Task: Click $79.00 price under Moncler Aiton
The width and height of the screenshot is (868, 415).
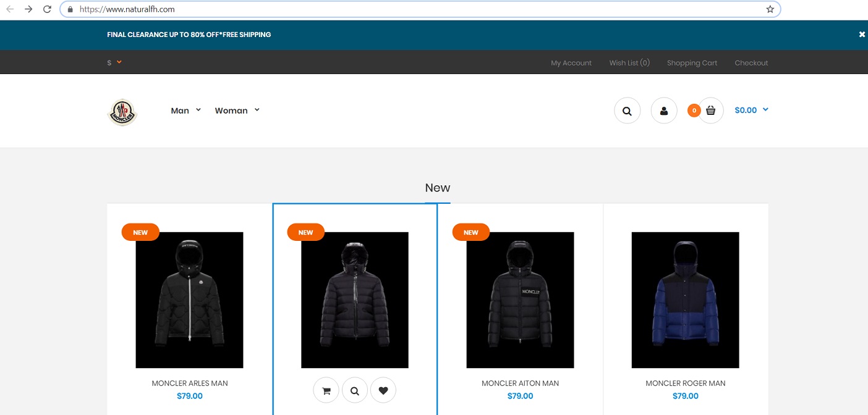Action: 520,396
